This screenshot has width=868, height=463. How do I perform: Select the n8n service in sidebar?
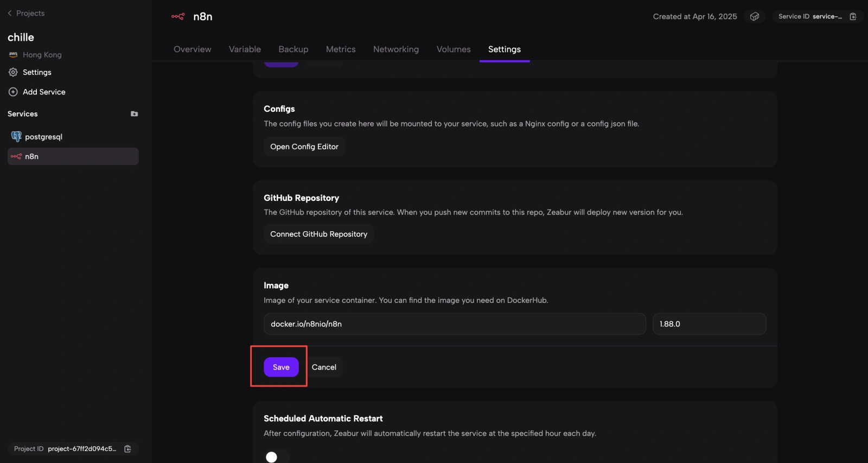tap(73, 156)
